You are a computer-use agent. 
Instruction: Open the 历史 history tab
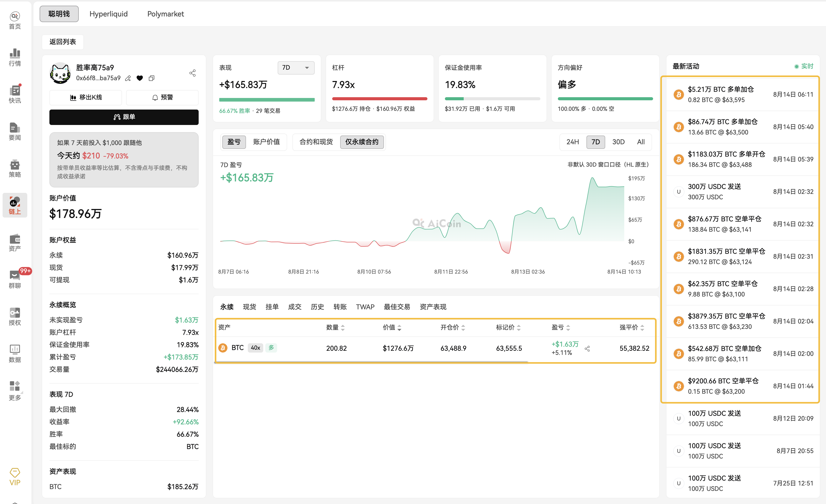point(318,307)
